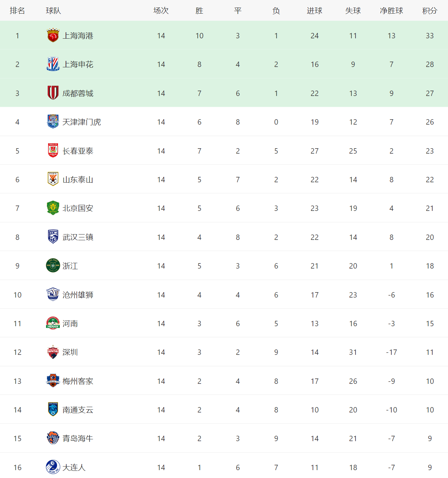
Task: Open the 成都蓉城 red shield emblem
Action: pos(53,93)
